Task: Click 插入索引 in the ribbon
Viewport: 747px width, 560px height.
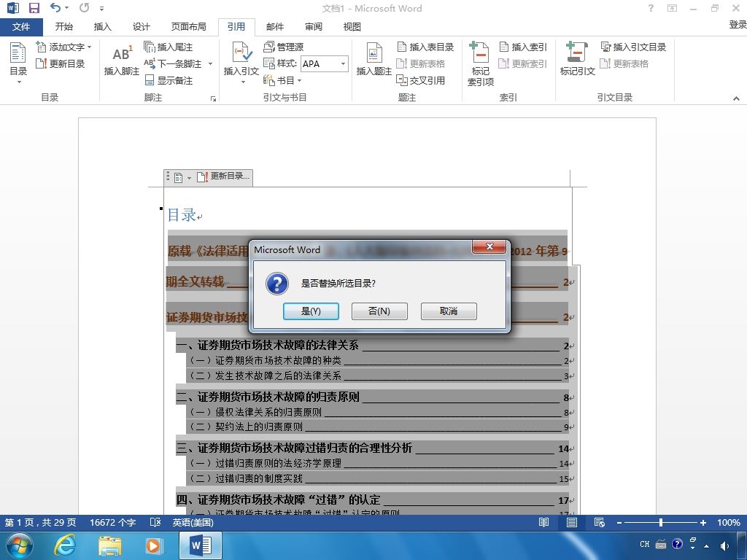Action: coord(523,47)
